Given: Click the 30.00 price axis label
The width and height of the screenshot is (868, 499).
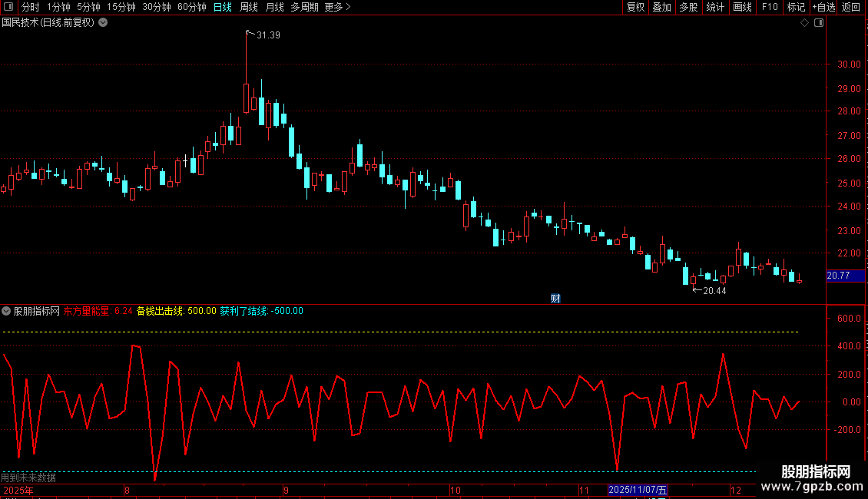Looking at the screenshot, I should 849,64.
